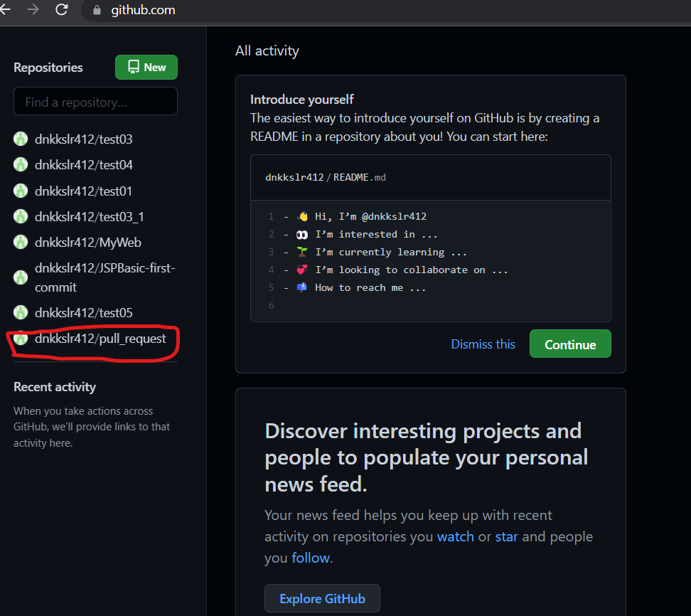Click README line 'Hi, I'm @dnkkslr412'
The image size is (691, 616).
tap(370, 216)
